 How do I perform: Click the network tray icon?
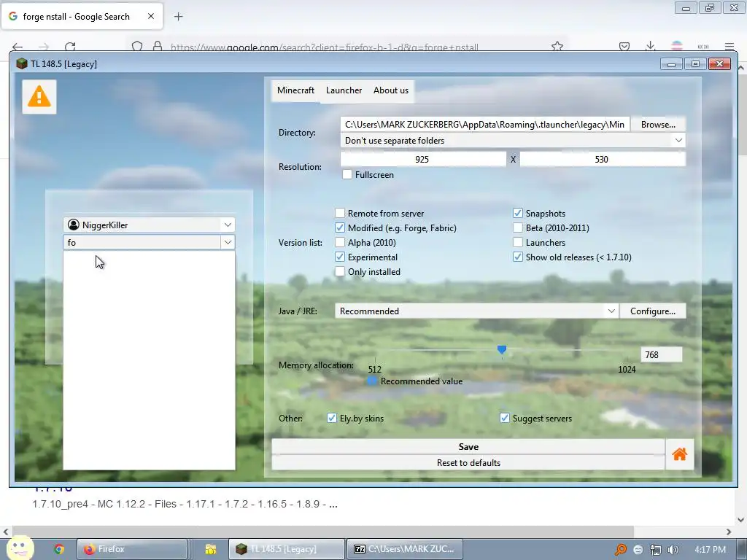656,550
